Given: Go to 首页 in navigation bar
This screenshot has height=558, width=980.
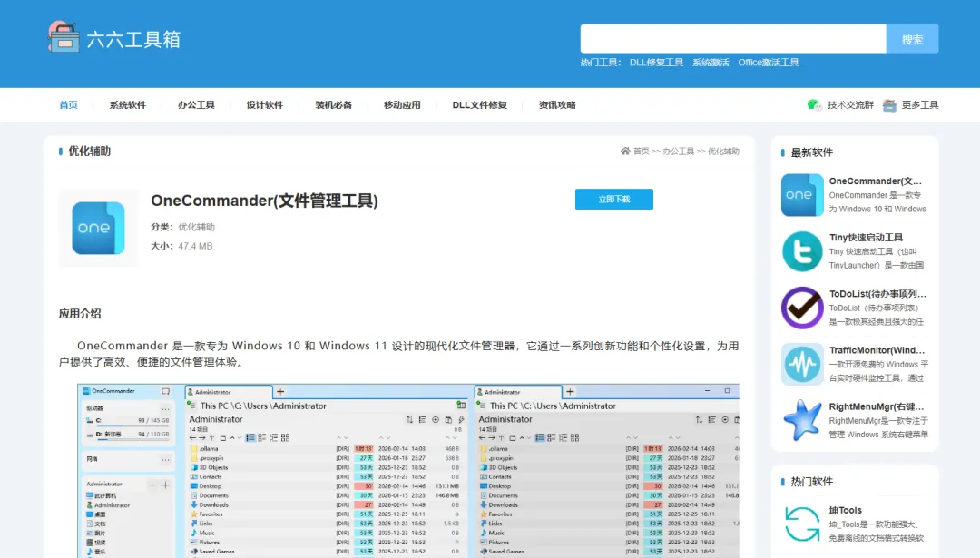Looking at the screenshot, I should coord(68,105).
